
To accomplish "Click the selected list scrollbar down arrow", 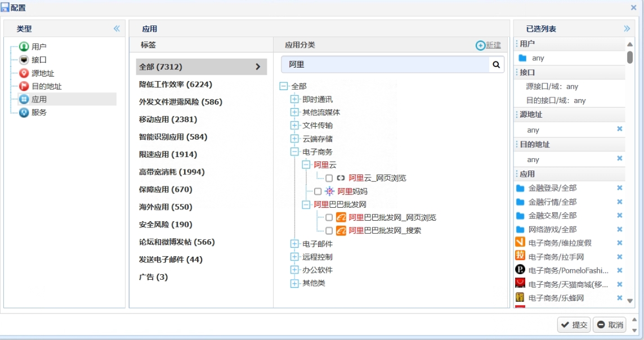I will (x=630, y=301).
